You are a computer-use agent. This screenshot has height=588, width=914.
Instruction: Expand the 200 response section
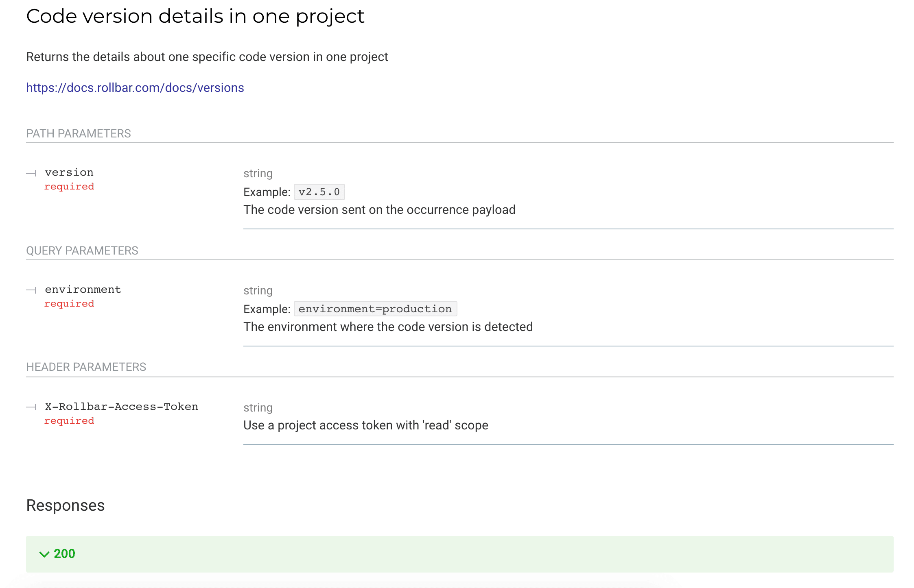coord(459,554)
